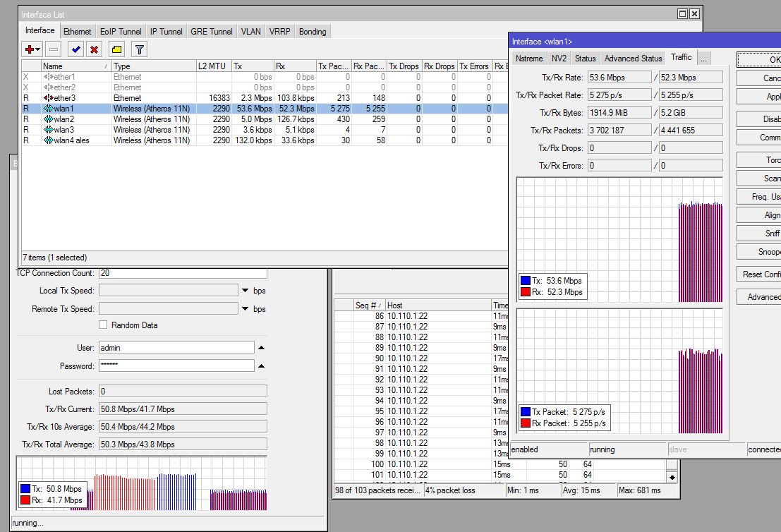Click the red X Disable icon
Image resolution: width=781 pixels, height=532 pixels.
point(94,49)
